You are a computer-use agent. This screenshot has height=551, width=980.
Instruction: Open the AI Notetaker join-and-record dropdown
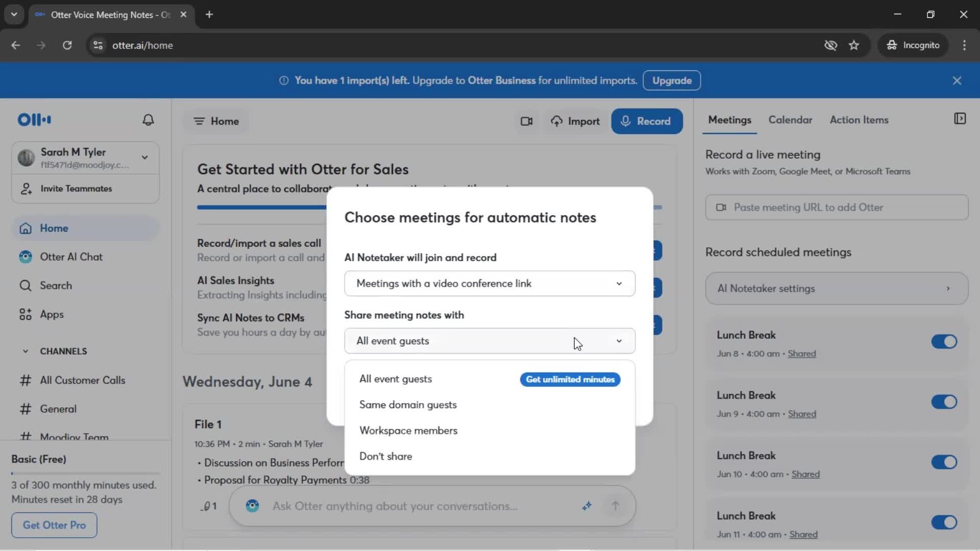click(x=489, y=284)
